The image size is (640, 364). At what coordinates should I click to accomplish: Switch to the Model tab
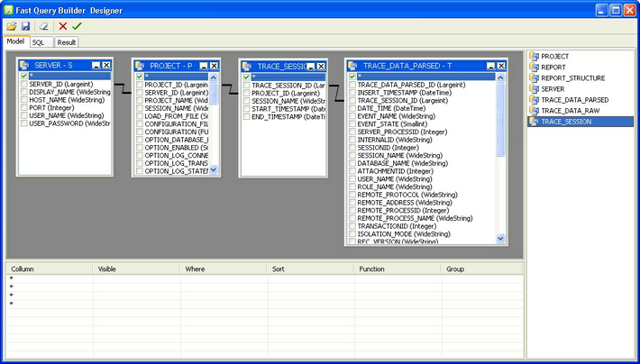(x=16, y=41)
